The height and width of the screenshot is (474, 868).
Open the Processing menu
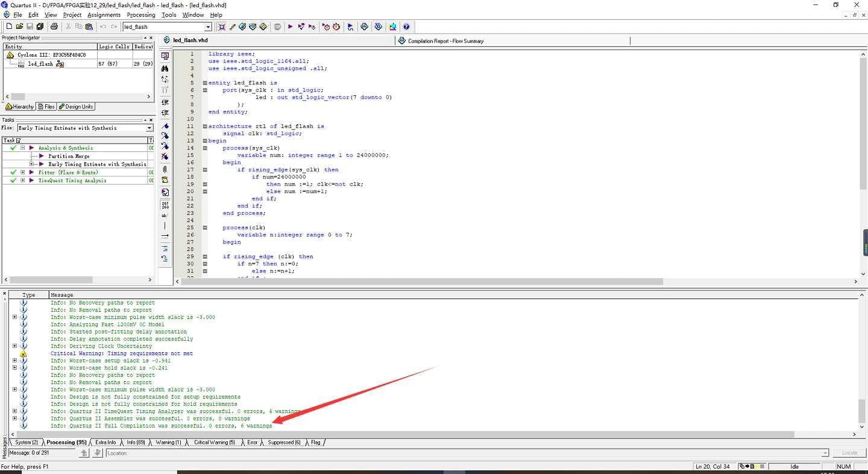point(141,14)
